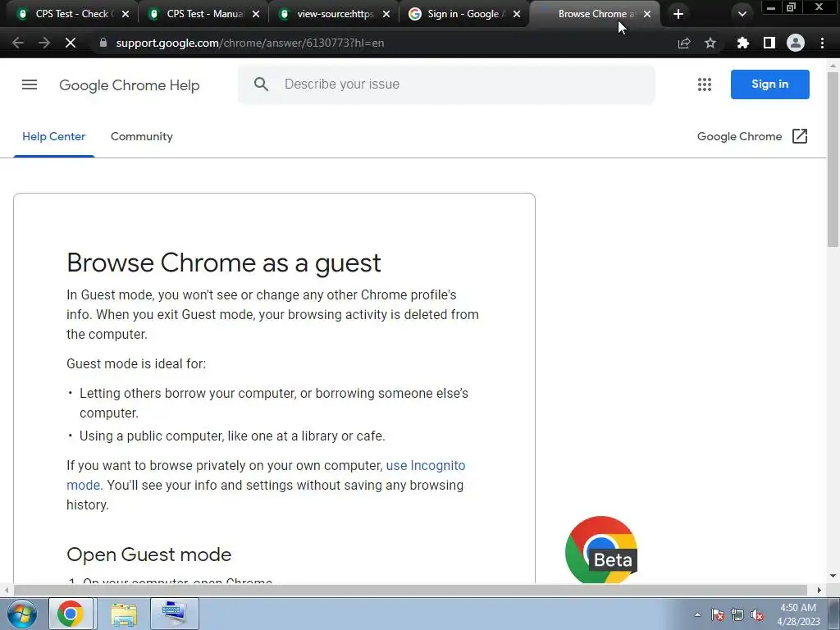The image size is (840, 630).
Task: Click the muted volume tray icon
Action: (x=757, y=615)
